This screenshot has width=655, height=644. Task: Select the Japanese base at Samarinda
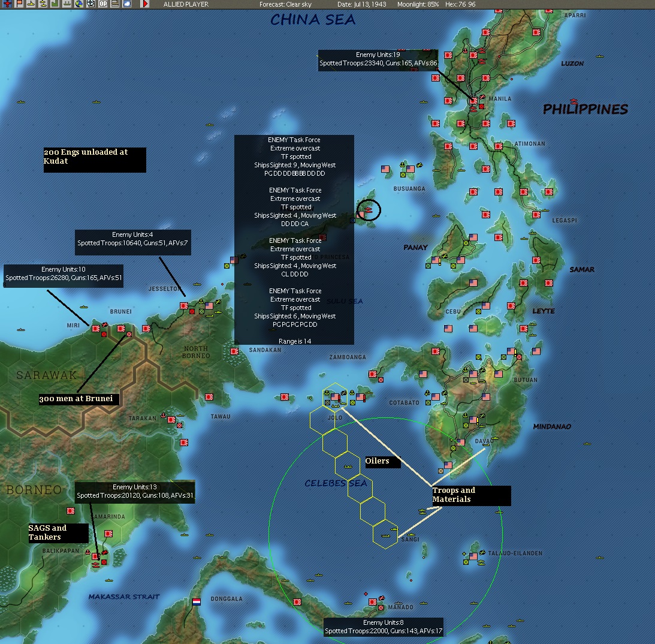108,534
